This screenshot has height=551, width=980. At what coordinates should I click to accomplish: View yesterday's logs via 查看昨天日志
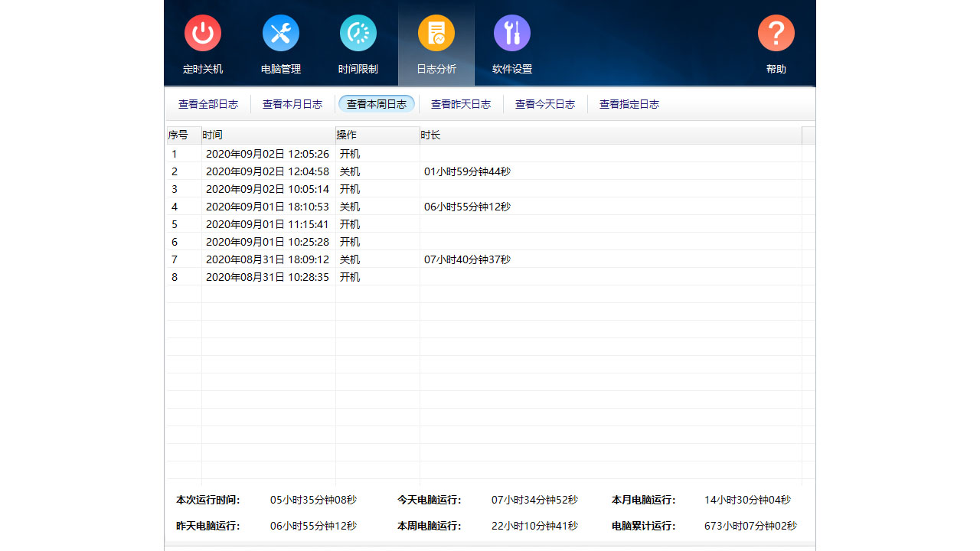pyautogui.click(x=461, y=104)
